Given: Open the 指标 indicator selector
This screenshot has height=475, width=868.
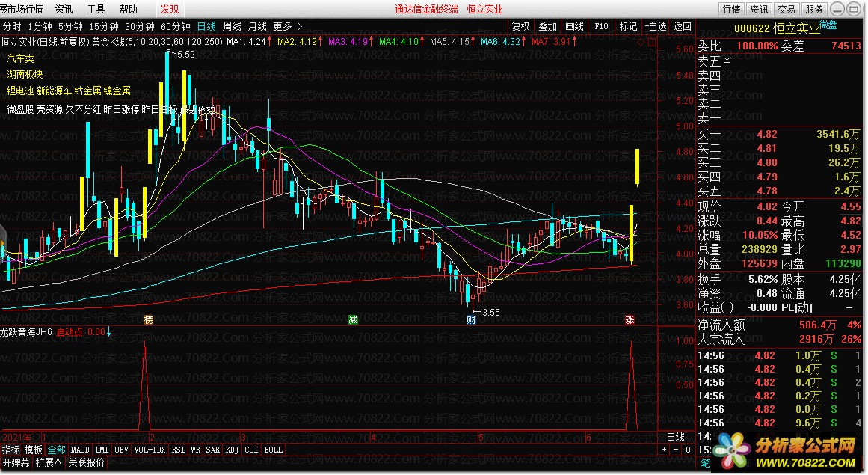Looking at the screenshot, I should tap(10, 450).
